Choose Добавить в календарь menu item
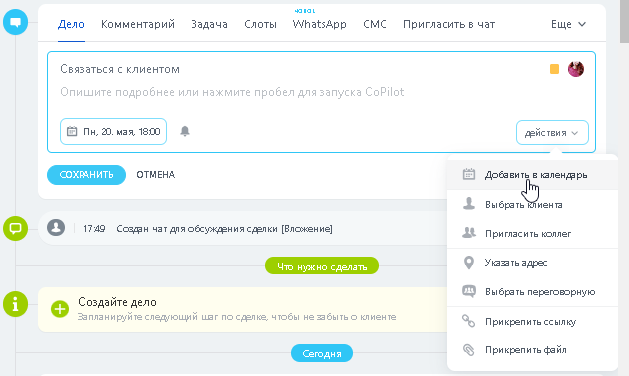The image size is (629, 376). [x=532, y=175]
